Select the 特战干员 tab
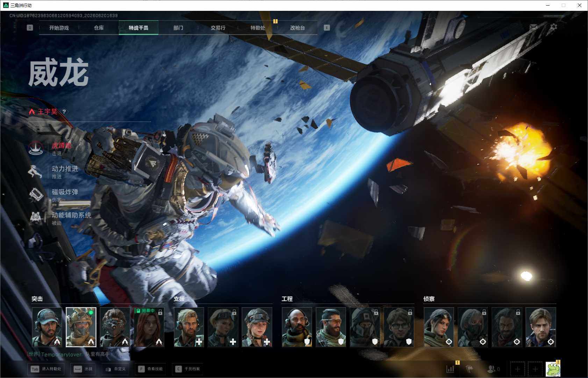Screen dimensions: 588x378 138,28
